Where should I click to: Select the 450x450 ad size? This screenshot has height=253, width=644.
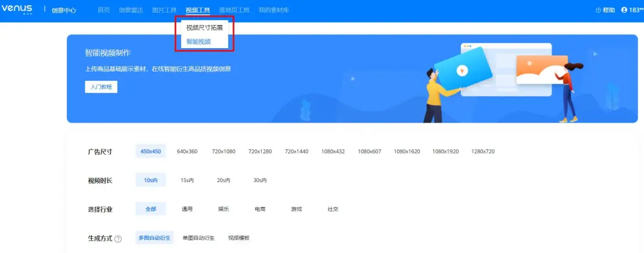[x=151, y=151]
